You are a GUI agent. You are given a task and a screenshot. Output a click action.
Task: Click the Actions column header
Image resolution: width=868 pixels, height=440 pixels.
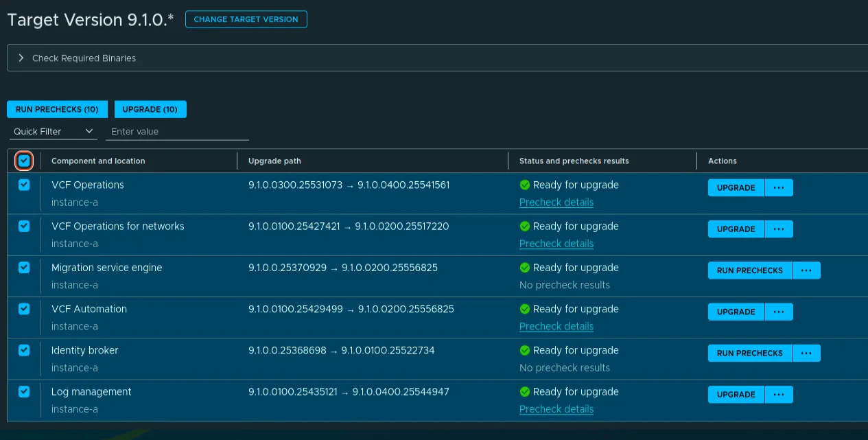tap(723, 161)
